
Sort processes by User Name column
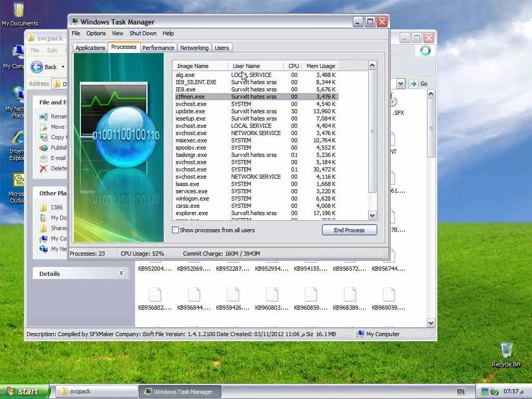[256, 66]
